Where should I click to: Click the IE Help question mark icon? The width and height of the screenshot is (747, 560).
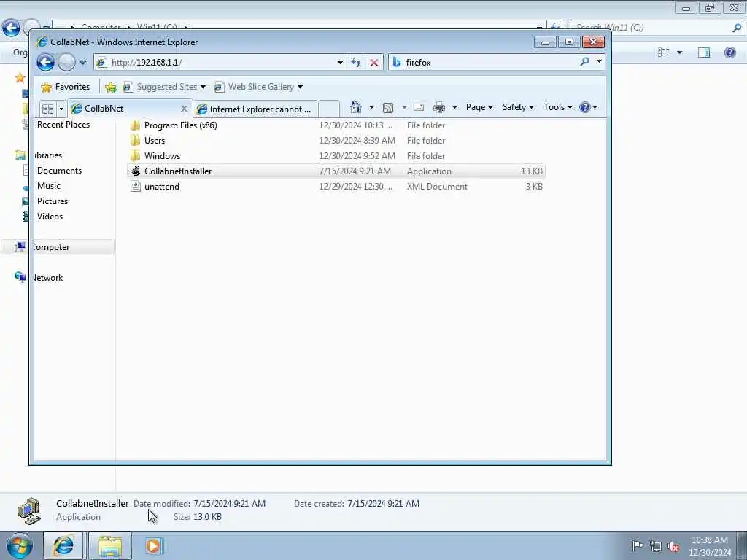[585, 107]
